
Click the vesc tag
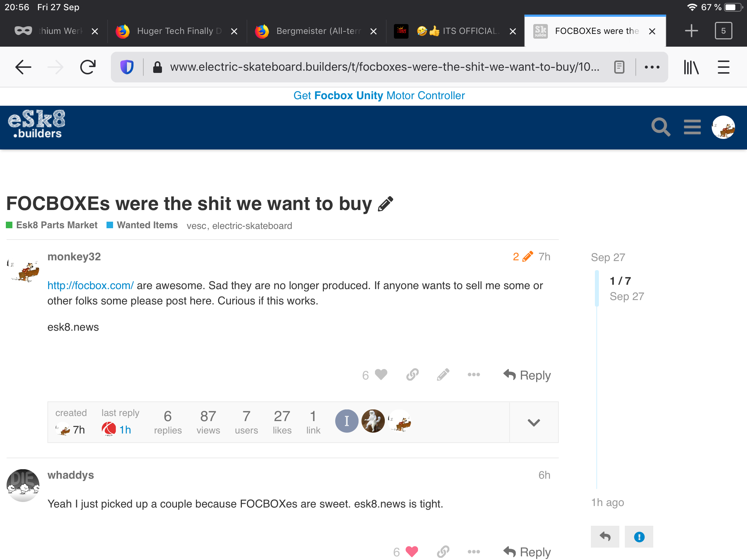pyautogui.click(x=197, y=226)
